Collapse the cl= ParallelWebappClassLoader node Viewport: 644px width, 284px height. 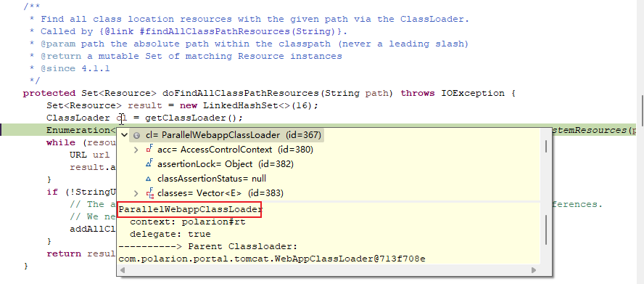pos(125,135)
